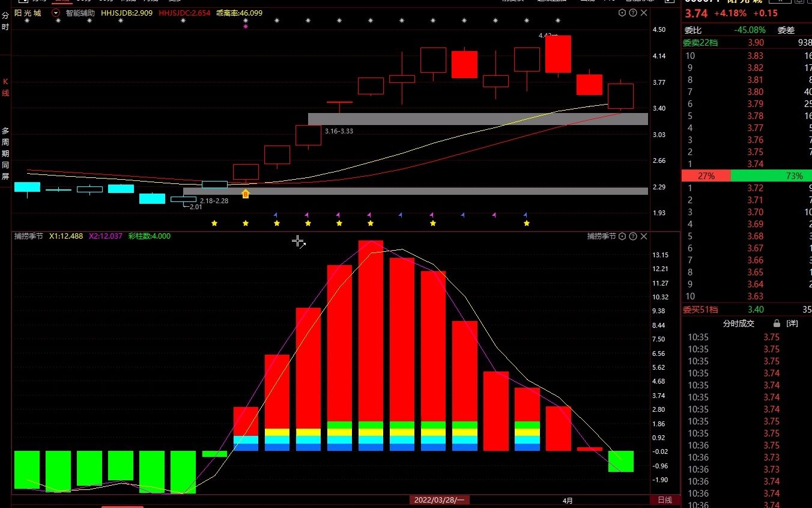Image resolution: width=812 pixels, height=508 pixels.
Task: Click the X1:12.488 indicator value
Action: (66, 236)
